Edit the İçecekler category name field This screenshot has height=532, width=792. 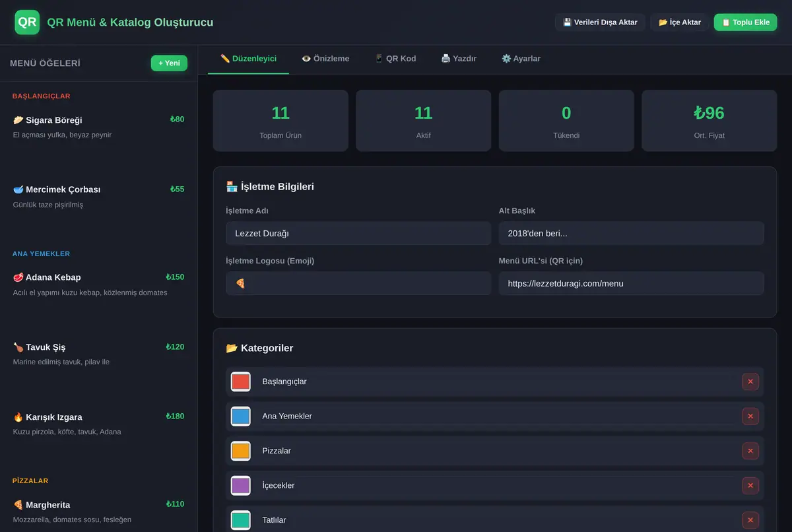click(496, 486)
